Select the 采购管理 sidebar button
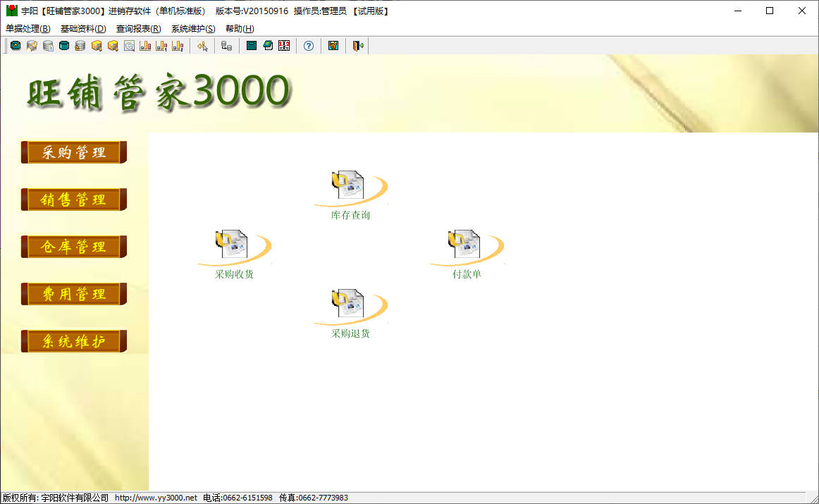 click(73, 152)
